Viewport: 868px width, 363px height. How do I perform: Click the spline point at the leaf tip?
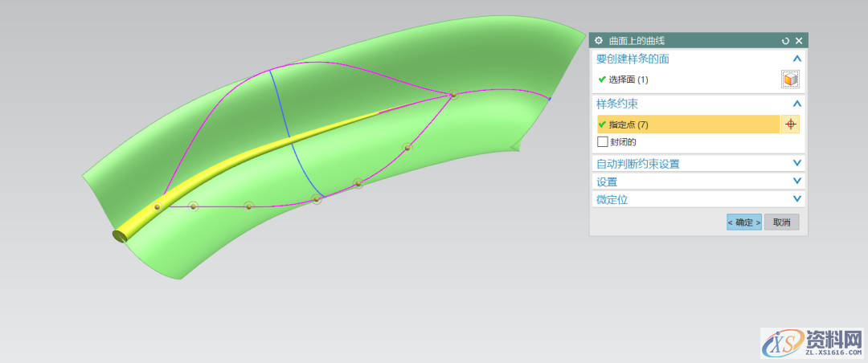click(x=453, y=95)
